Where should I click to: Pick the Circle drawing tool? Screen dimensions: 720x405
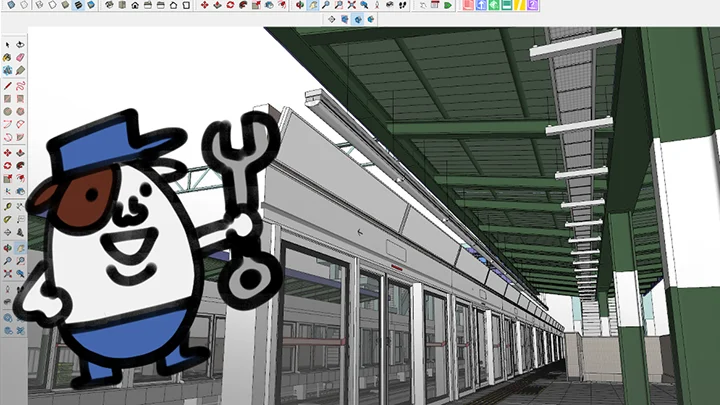pyautogui.click(x=7, y=112)
